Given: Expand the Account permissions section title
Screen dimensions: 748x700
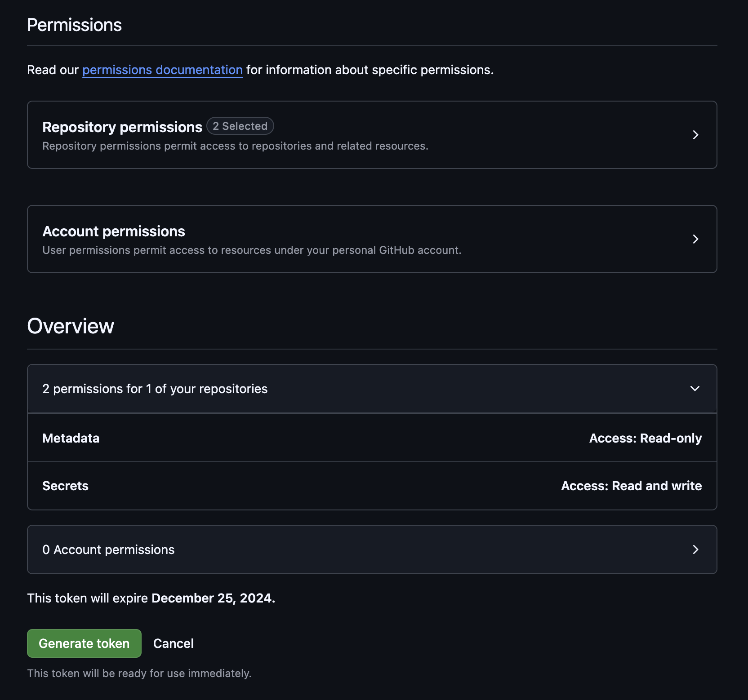Looking at the screenshot, I should pos(114,231).
